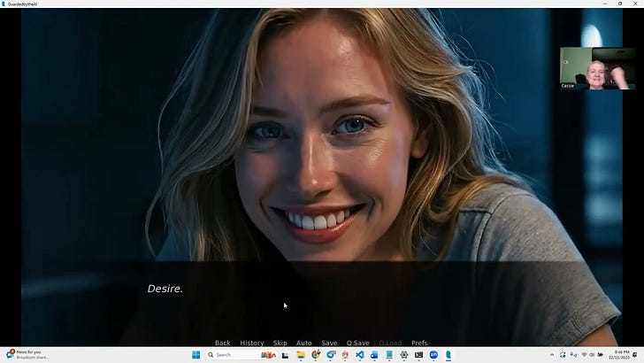Click the webcam video thumbnail overlay

(597, 68)
